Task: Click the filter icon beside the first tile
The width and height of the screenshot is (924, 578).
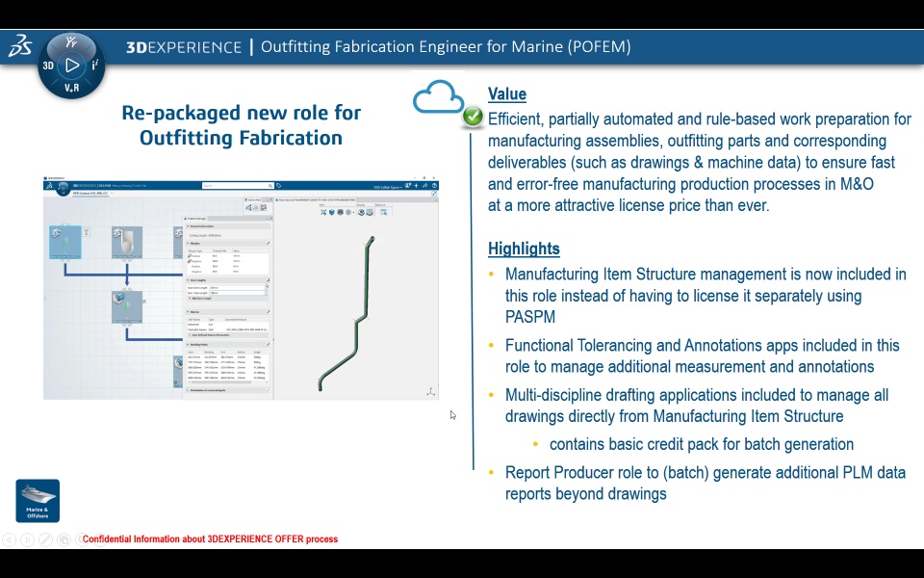Action: tap(87, 232)
